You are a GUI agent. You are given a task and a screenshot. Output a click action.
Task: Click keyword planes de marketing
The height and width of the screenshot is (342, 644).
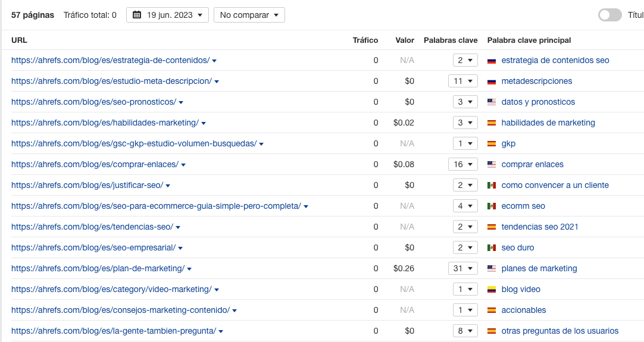tap(539, 268)
